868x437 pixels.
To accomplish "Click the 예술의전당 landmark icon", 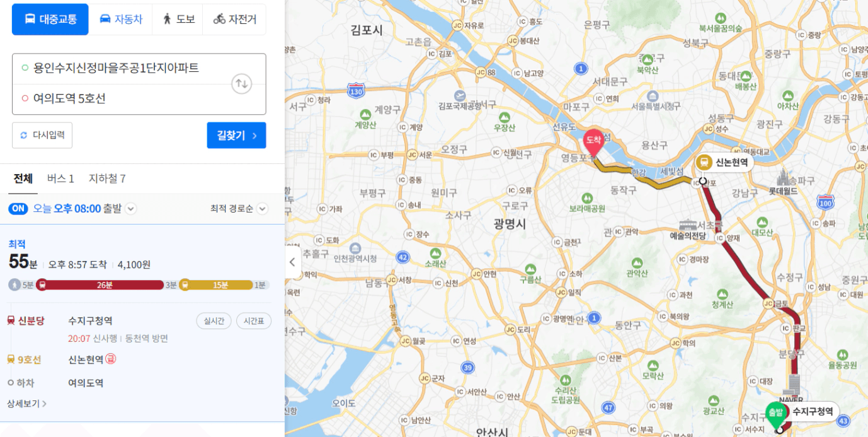I will [688, 225].
